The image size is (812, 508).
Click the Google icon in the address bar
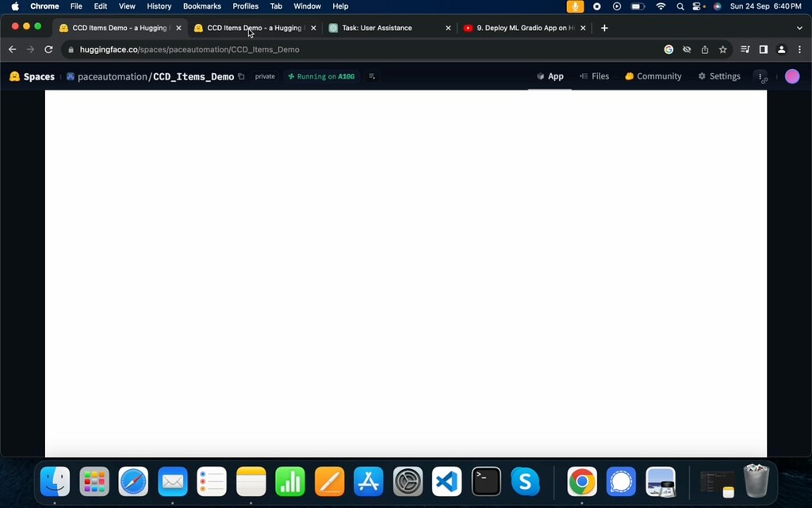668,49
